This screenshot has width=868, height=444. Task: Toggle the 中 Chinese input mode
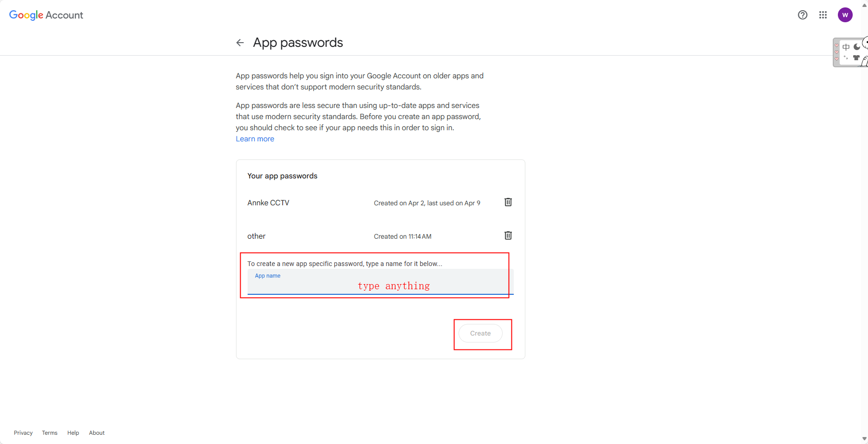tap(846, 47)
